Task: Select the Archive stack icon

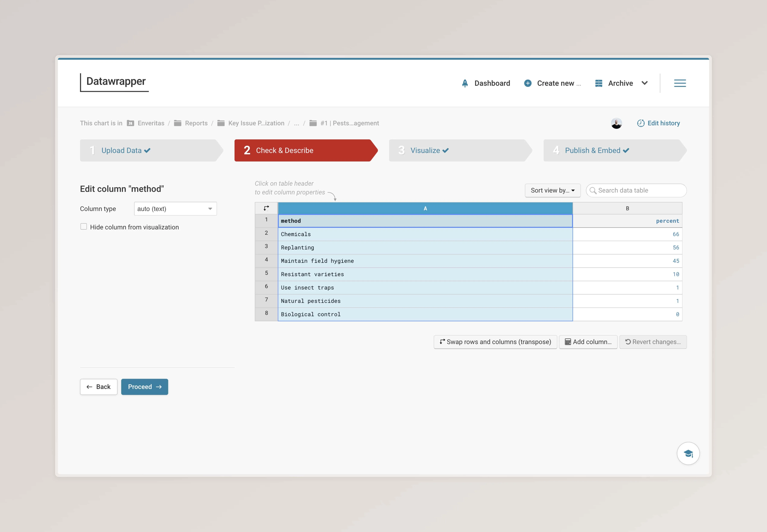Action: pos(599,83)
